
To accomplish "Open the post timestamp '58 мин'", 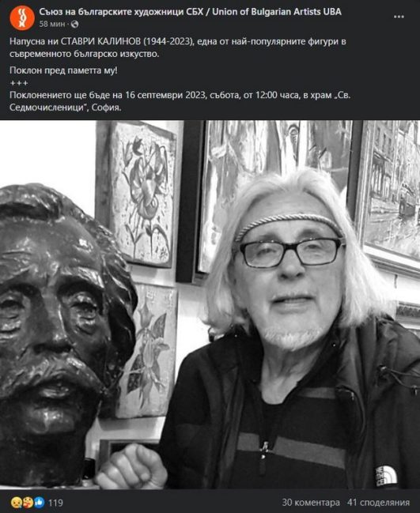I will [x=52, y=24].
